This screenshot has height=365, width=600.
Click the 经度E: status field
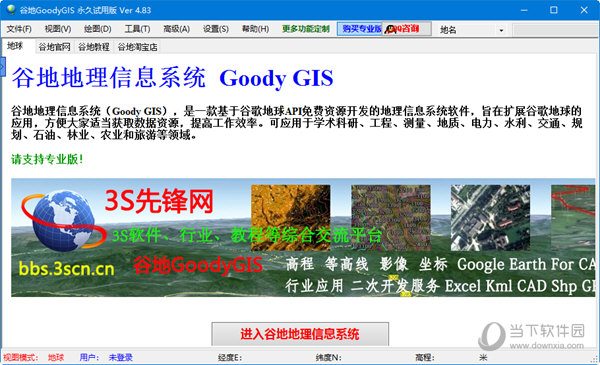230,357
